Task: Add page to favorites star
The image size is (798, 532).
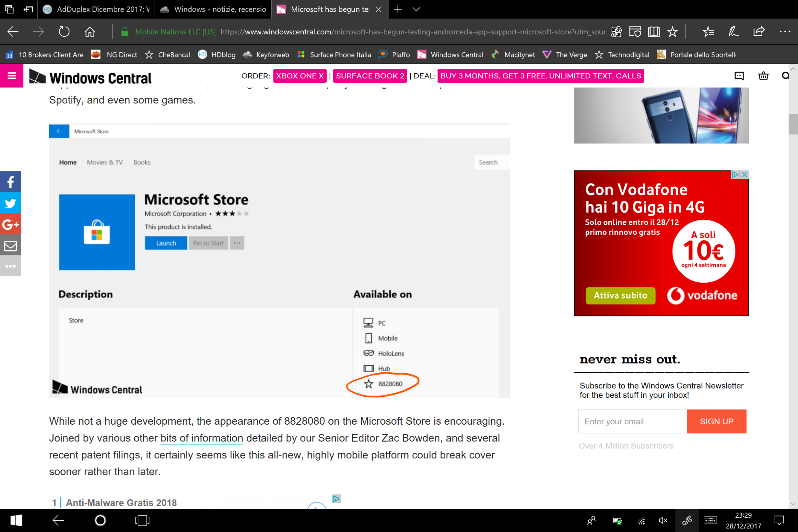Action: click(x=672, y=31)
